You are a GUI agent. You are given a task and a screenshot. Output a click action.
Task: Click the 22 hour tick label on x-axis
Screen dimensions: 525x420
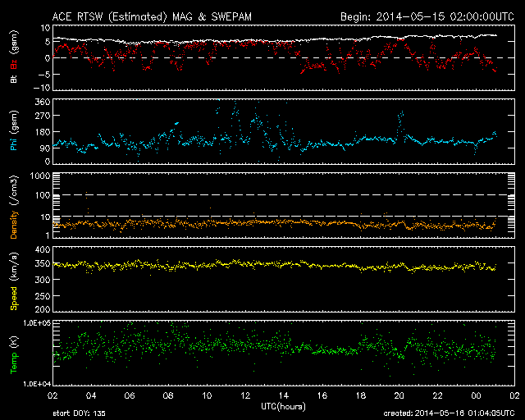pyautogui.click(x=437, y=396)
